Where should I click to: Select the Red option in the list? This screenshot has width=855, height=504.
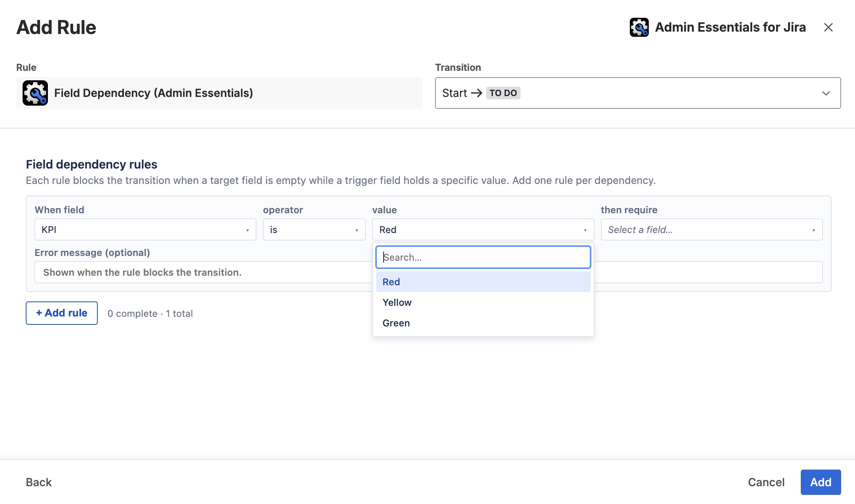[483, 282]
